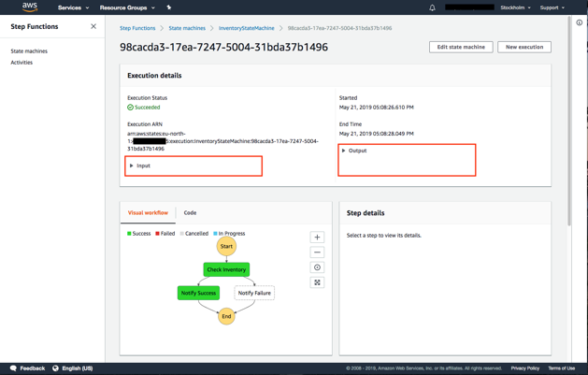Image resolution: width=588 pixels, height=375 pixels.
Task: Click the started time 'May 21, 2019 05:08:26.610 PM'
Action: tap(376, 108)
